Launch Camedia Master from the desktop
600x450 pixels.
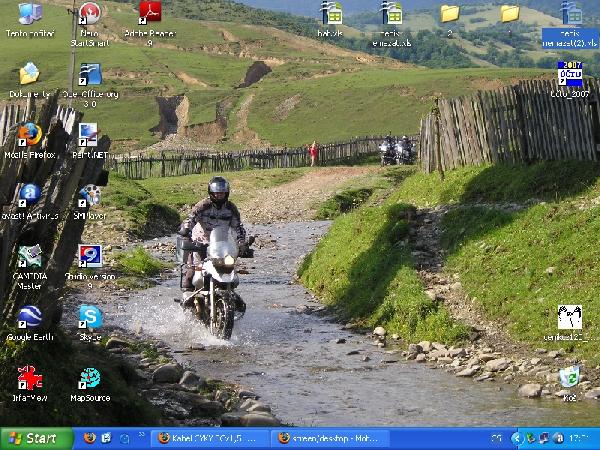[29, 257]
